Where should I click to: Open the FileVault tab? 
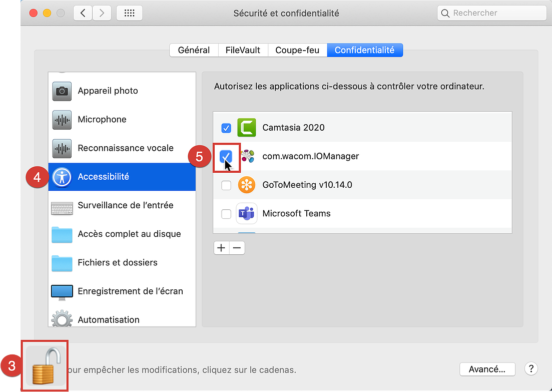coord(243,50)
